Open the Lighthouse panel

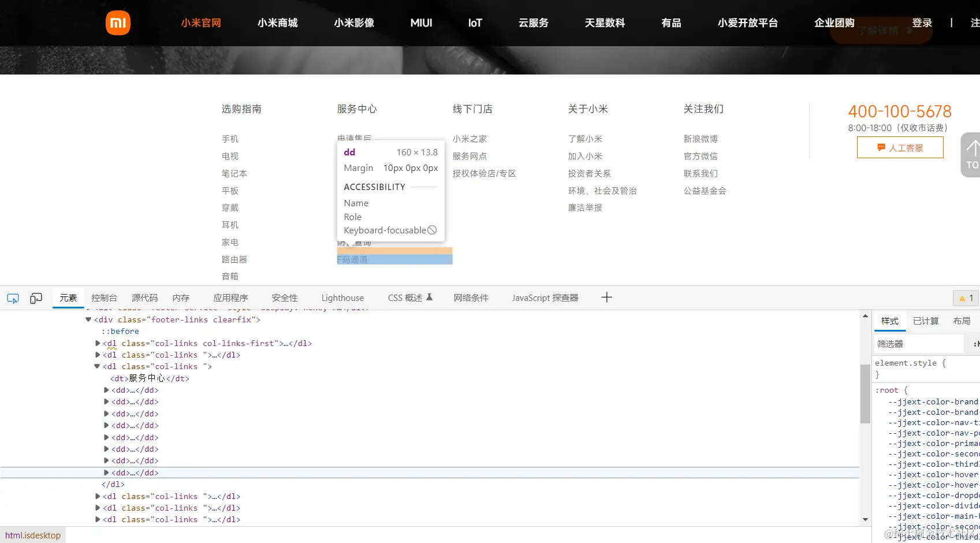[342, 297]
